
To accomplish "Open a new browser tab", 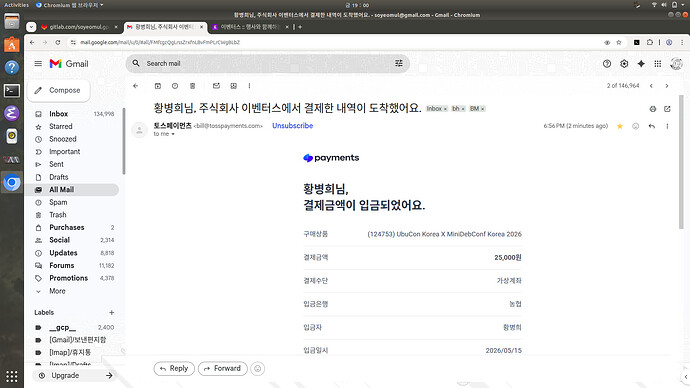I will pyautogui.click(x=300, y=27).
